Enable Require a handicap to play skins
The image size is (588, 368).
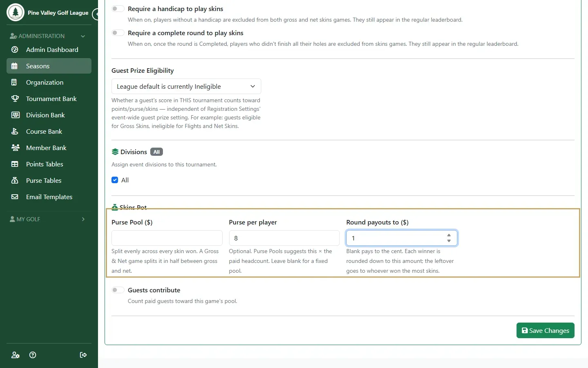(118, 9)
